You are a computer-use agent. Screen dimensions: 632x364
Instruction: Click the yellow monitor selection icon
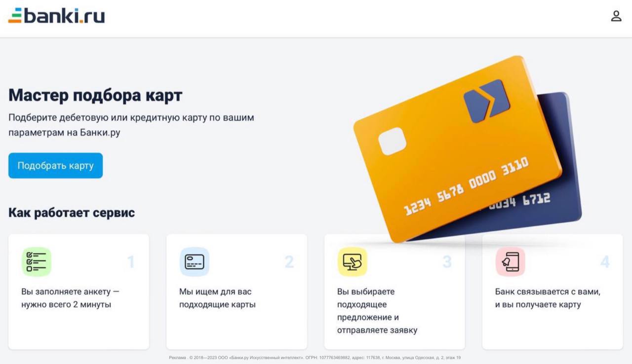(353, 261)
